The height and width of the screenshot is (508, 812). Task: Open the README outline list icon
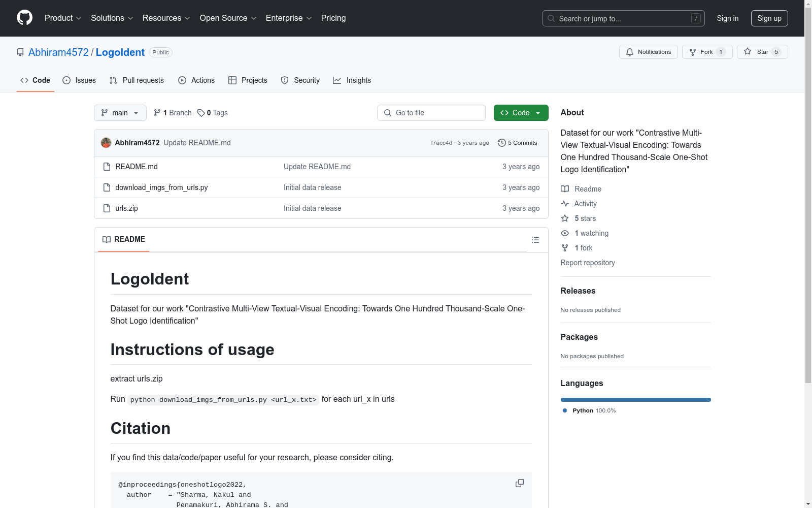pos(535,240)
